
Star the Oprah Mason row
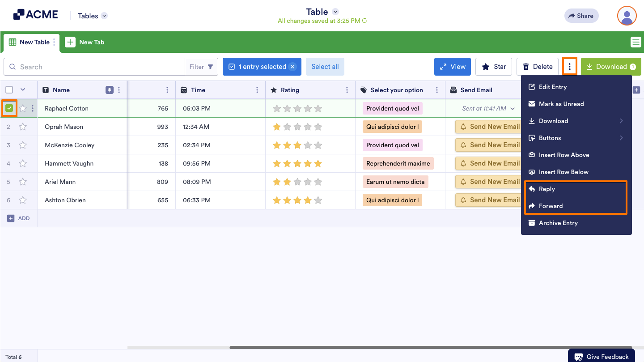[x=23, y=127]
